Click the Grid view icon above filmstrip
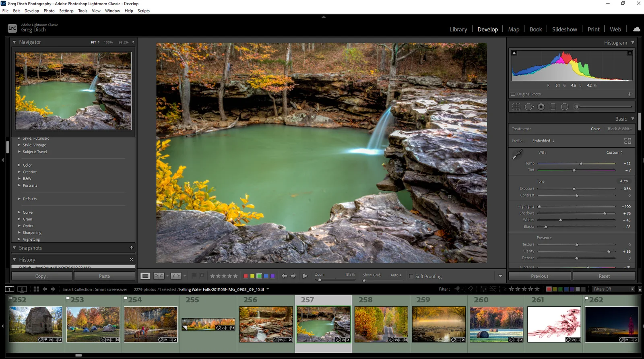The height and width of the screenshot is (359, 644). click(x=36, y=289)
